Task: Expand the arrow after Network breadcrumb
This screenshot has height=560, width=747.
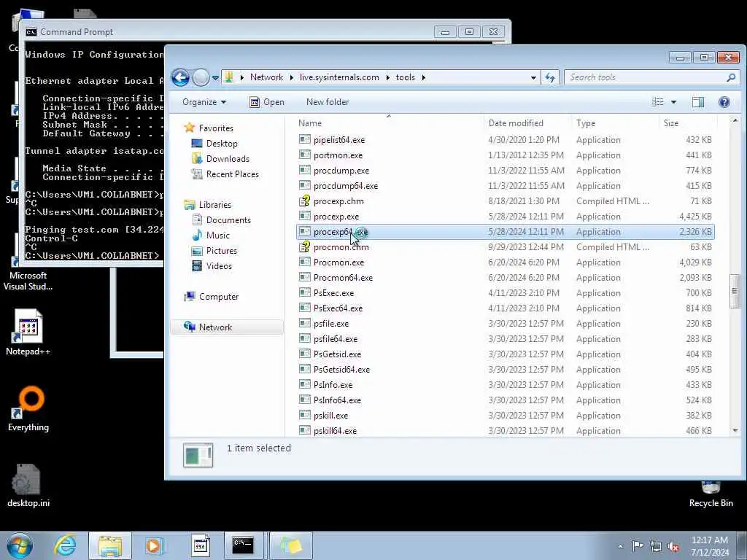Action: (x=291, y=77)
